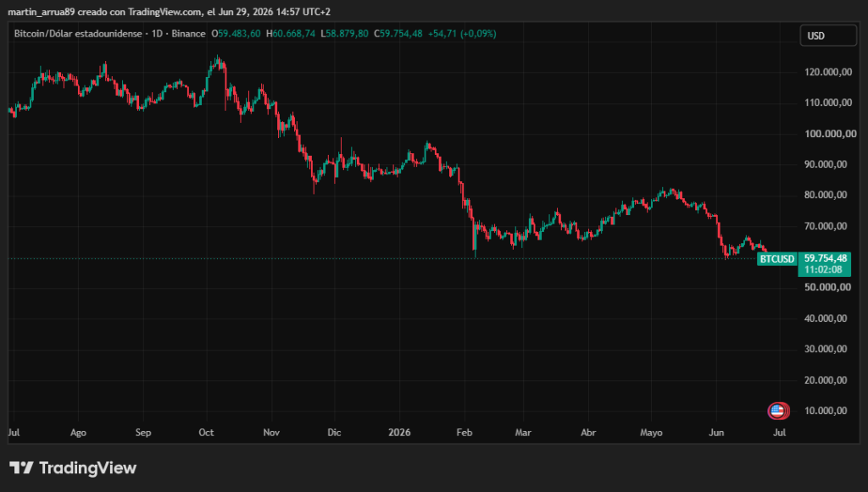Click the close value C59.754,48
This screenshot has width=868, height=492.
(x=398, y=34)
